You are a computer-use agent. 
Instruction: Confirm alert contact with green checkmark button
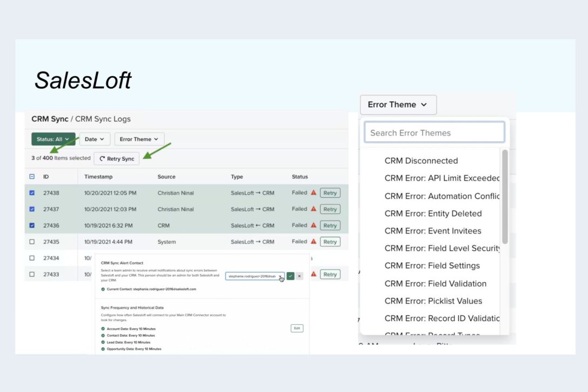290,276
